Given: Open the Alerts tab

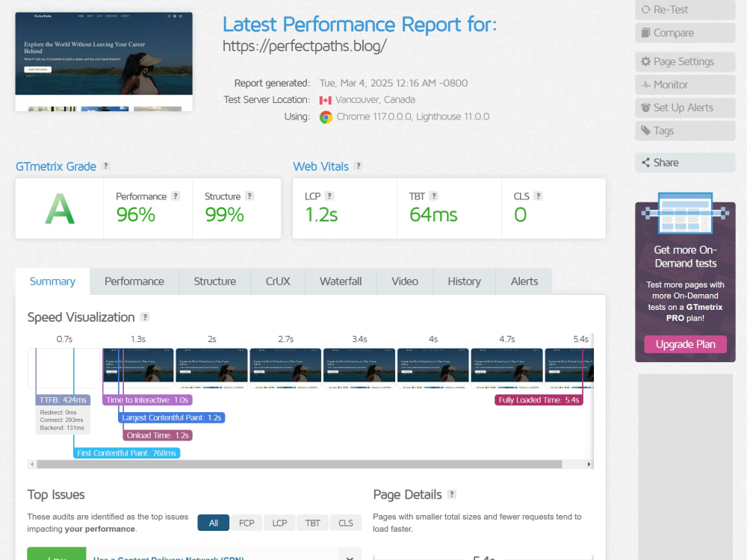Looking at the screenshot, I should pos(524,281).
